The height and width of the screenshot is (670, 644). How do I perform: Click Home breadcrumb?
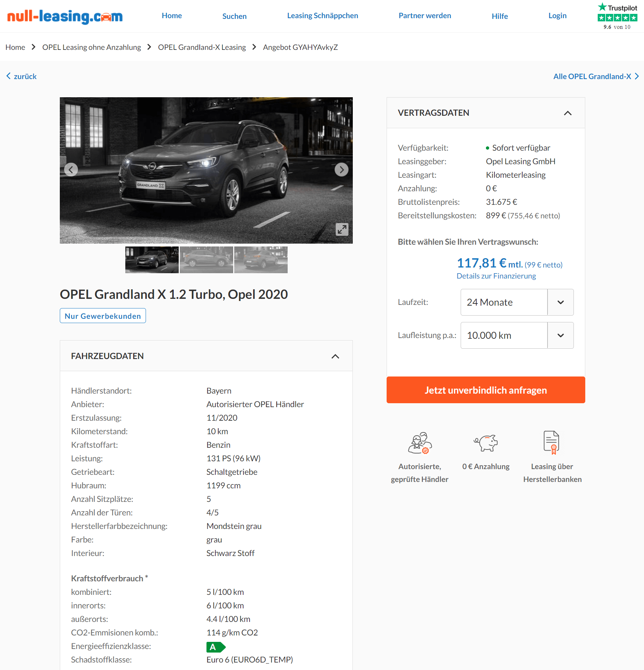15,47
